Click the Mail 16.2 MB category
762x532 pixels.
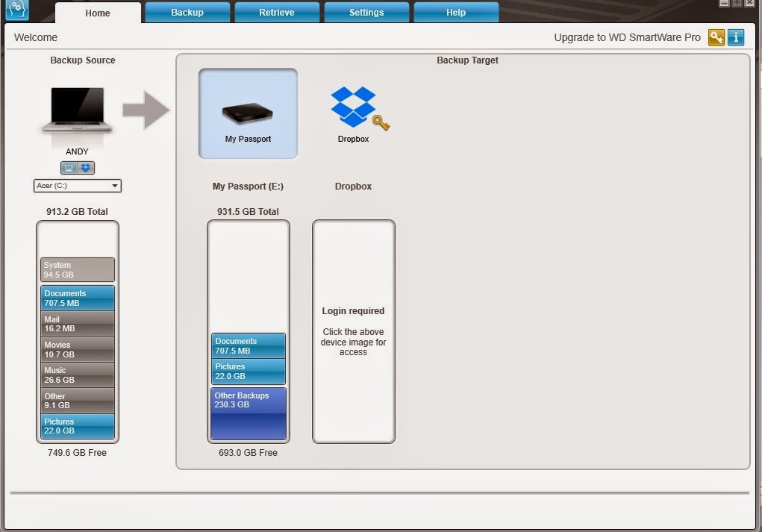tap(78, 324)
